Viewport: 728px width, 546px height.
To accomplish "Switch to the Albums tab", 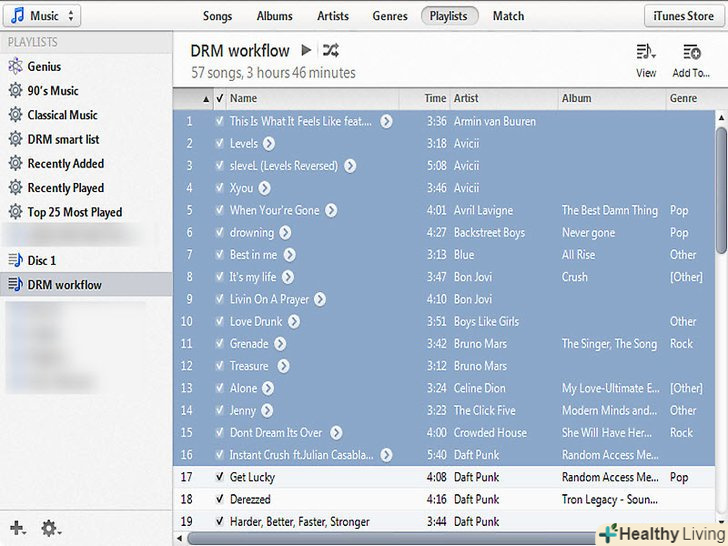I will pyautogui.click(x=274, y=16).
